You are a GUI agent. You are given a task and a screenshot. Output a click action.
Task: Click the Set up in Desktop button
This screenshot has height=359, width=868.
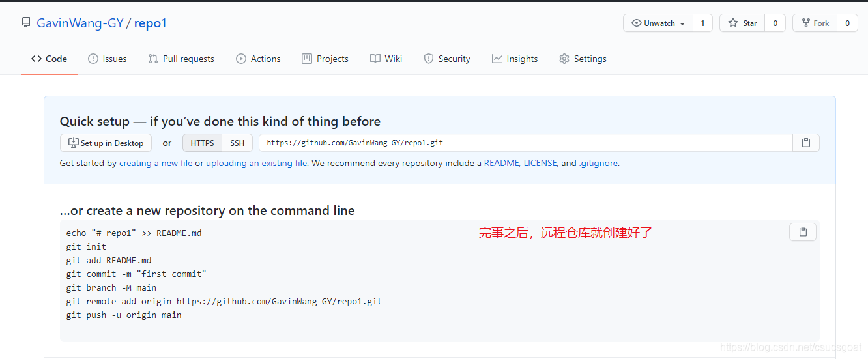click(106, 143)
